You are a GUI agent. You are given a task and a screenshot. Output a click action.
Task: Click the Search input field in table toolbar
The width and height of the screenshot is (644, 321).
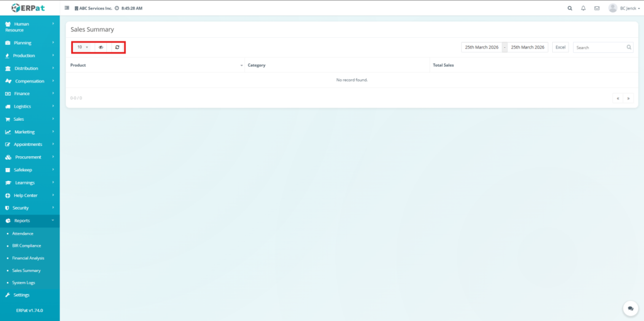coord(599,47)
